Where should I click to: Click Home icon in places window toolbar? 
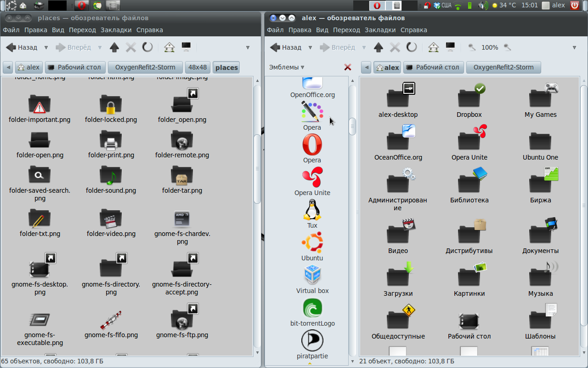[170, 47]
